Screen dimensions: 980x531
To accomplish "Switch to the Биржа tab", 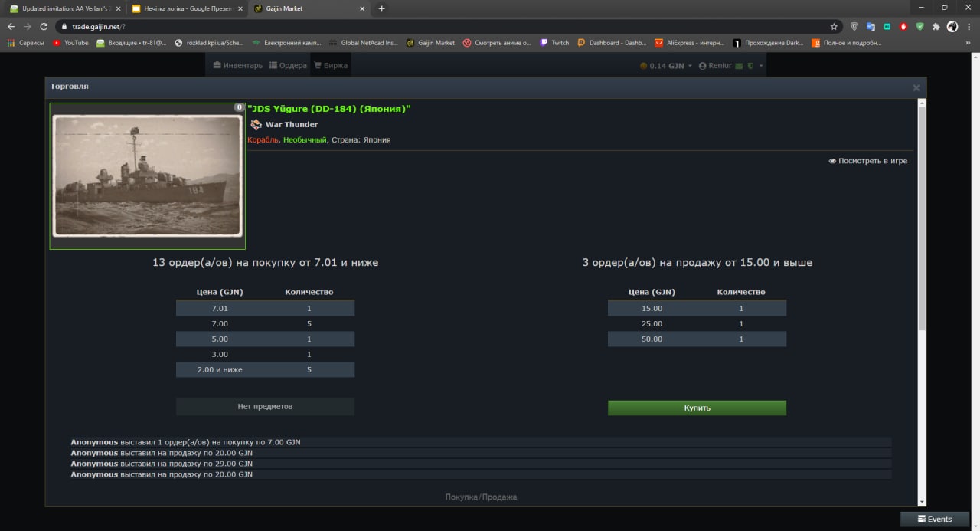I will [331, 66].
